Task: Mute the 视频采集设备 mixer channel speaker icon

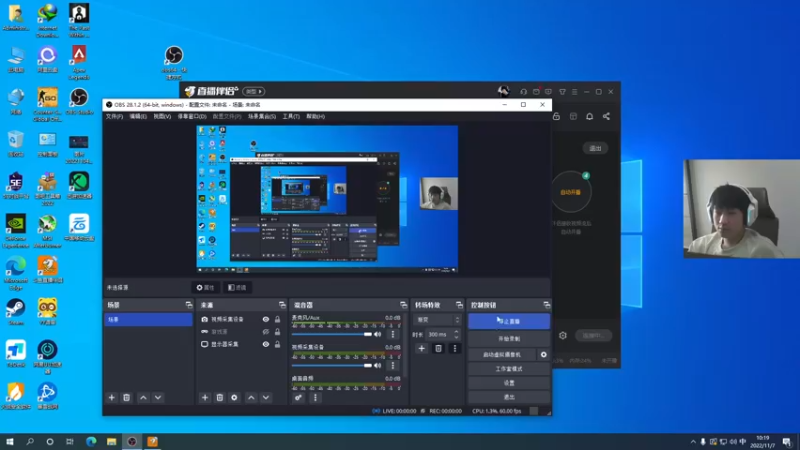Action: 378,365
